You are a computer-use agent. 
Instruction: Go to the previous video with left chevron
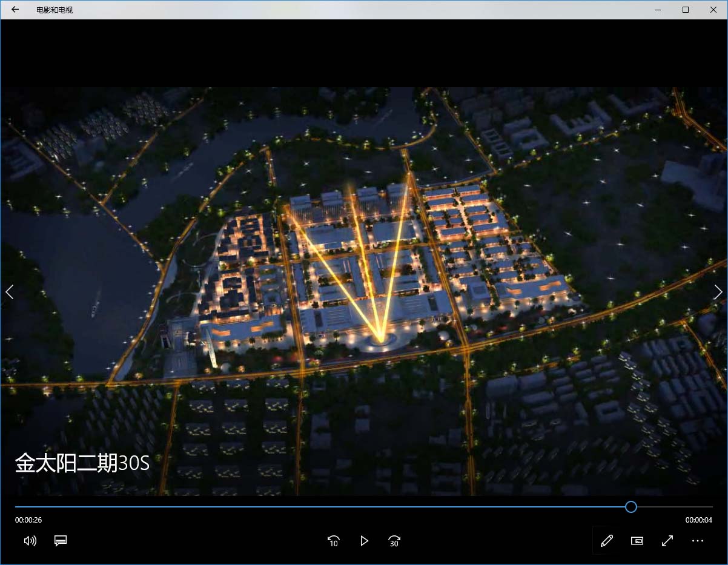(x=10, y=292)
